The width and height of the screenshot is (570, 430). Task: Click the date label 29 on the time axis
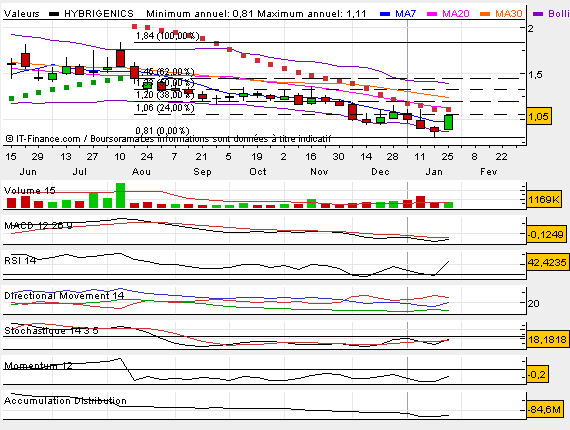[x=37, y=157]
